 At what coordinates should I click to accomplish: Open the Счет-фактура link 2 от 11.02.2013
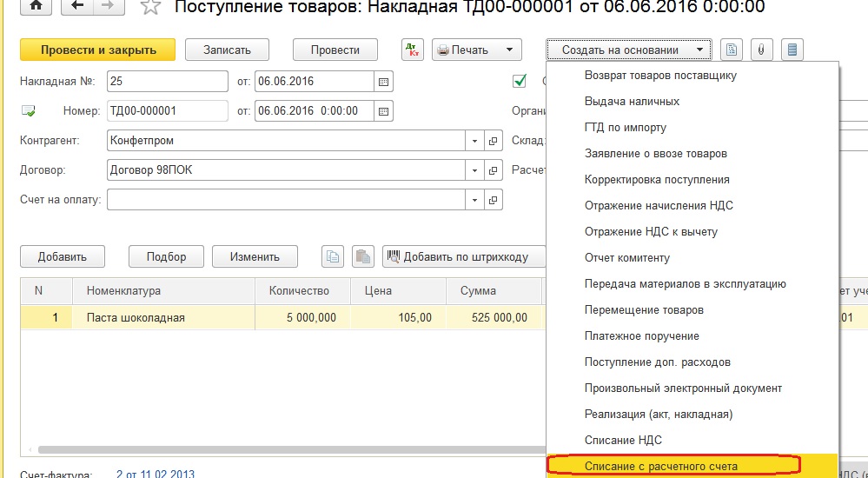click(x=155, y=475)
